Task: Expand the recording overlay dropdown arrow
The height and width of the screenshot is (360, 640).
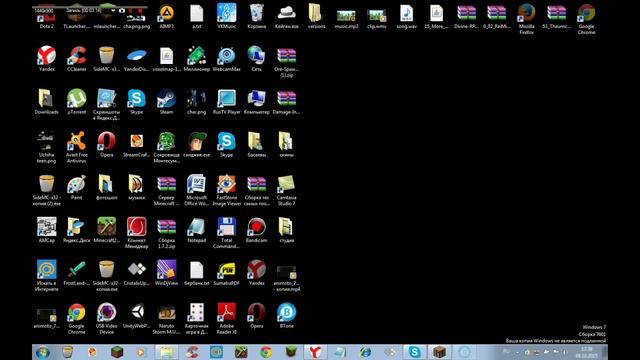Action: point(113,10)
